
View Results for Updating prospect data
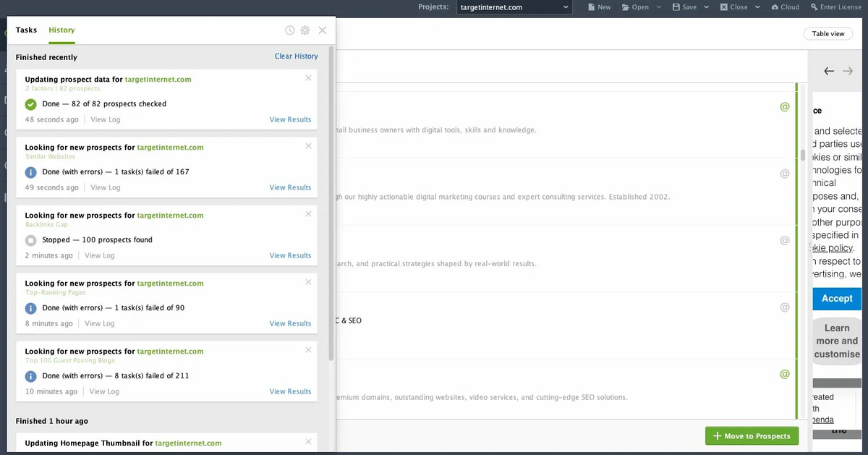pyautogui.click(x=290, y=119)
